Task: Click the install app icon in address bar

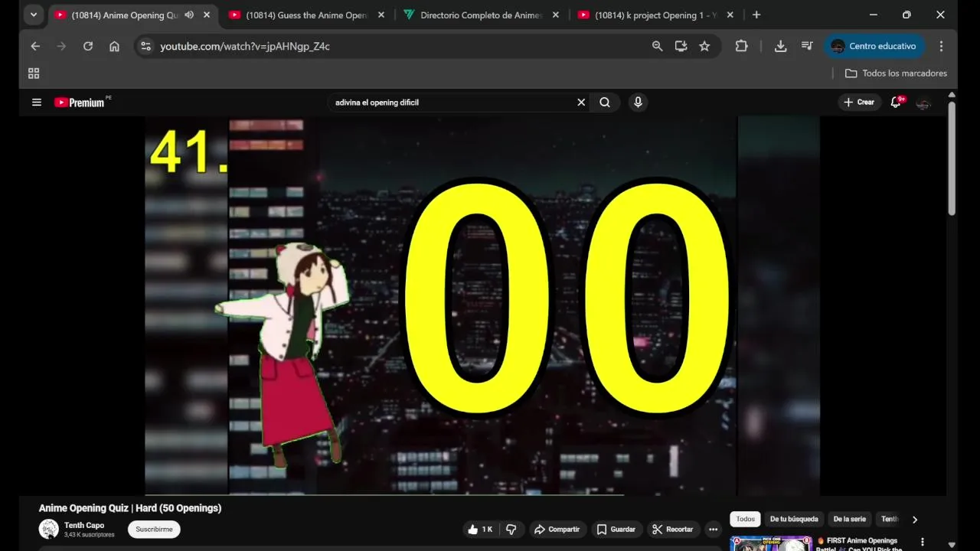Action: [x=681, y=46]
